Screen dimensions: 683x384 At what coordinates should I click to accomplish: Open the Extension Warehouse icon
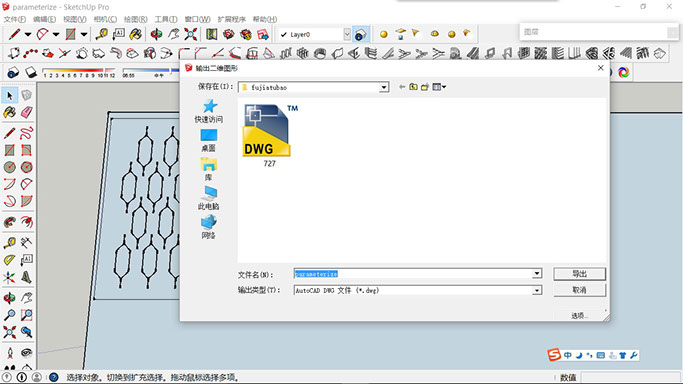point(246,34)
